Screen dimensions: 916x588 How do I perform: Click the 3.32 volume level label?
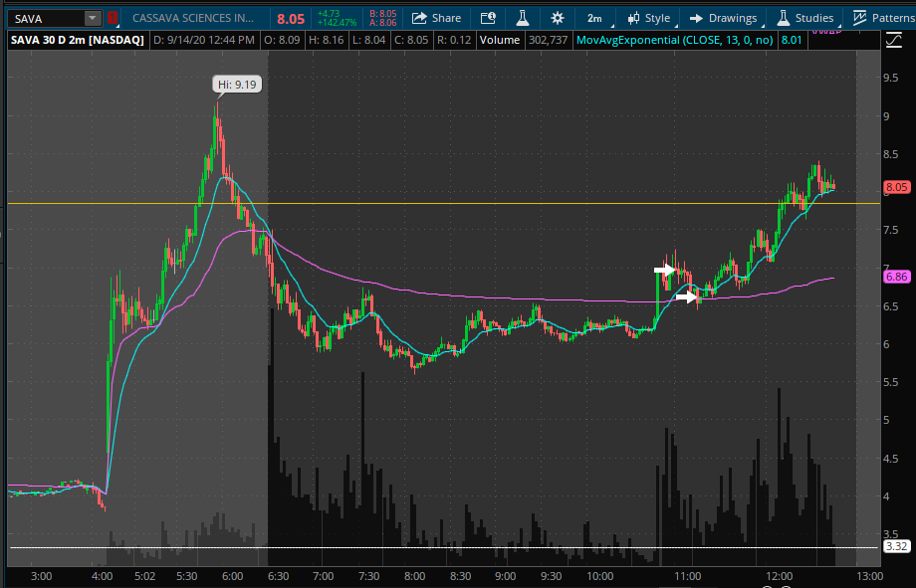coord(896,546)
